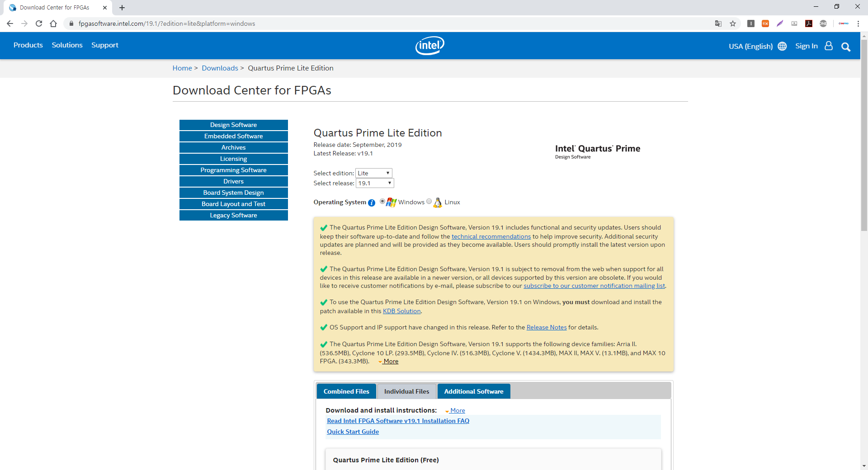Open Licensing in the sidebar
Screen dimensions: 868x470
[x=234, y=159]
